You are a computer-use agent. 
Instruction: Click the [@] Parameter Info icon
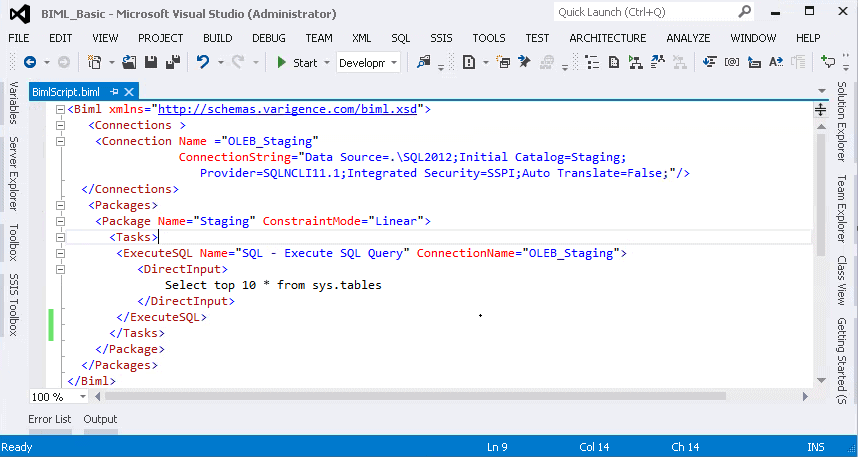click(732, 62)
